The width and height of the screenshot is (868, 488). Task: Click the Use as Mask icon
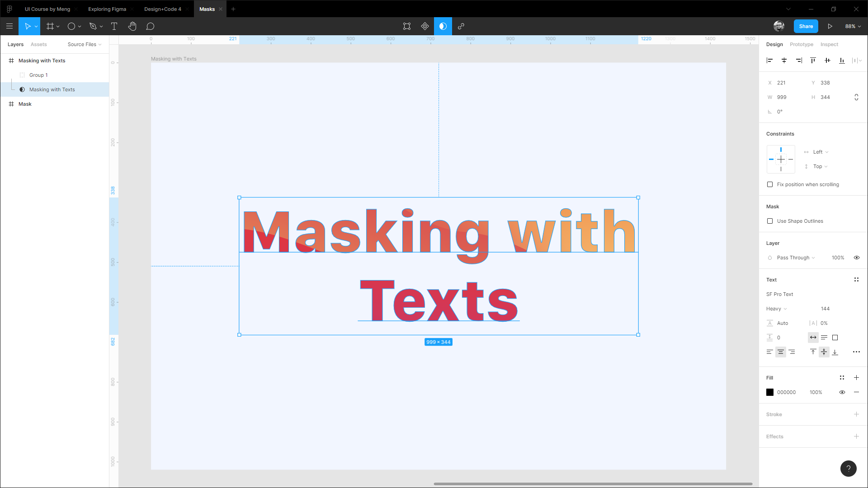[x=443, y=26]
